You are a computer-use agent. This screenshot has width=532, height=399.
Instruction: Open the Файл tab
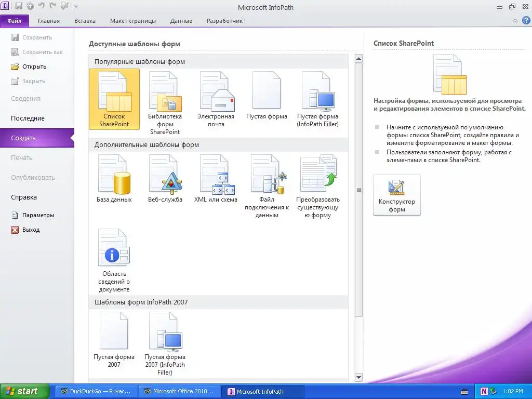click(15, 21)
